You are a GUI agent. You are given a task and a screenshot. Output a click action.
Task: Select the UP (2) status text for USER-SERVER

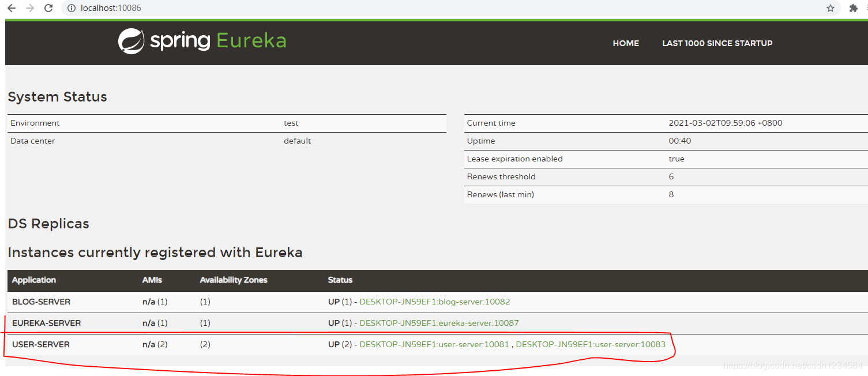(x=340, y=344)
